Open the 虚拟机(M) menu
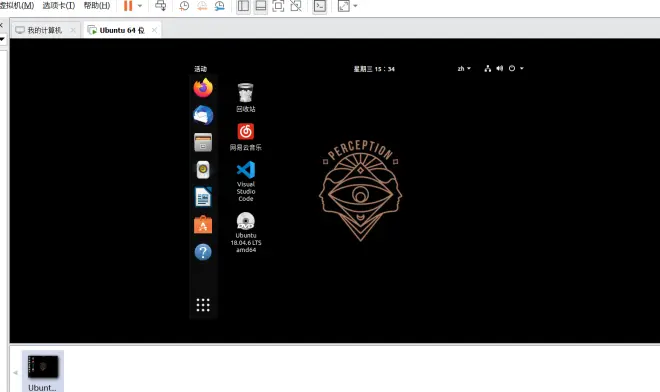 coord(17,5)
